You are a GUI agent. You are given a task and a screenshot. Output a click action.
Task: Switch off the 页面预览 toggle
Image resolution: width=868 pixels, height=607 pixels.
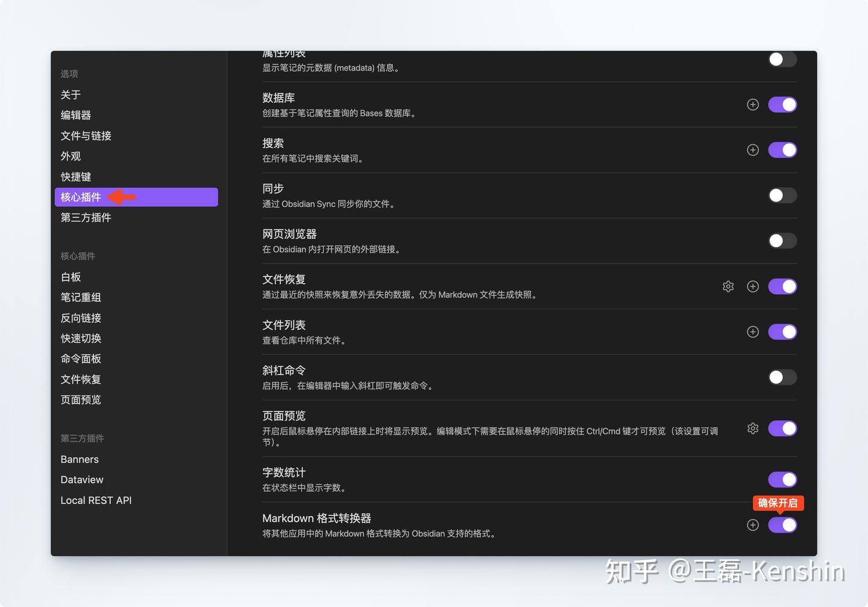(782, 429)
